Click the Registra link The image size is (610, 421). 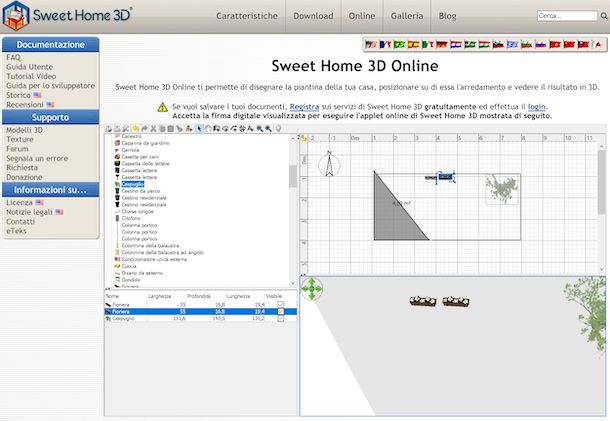(x=304, y=107)
